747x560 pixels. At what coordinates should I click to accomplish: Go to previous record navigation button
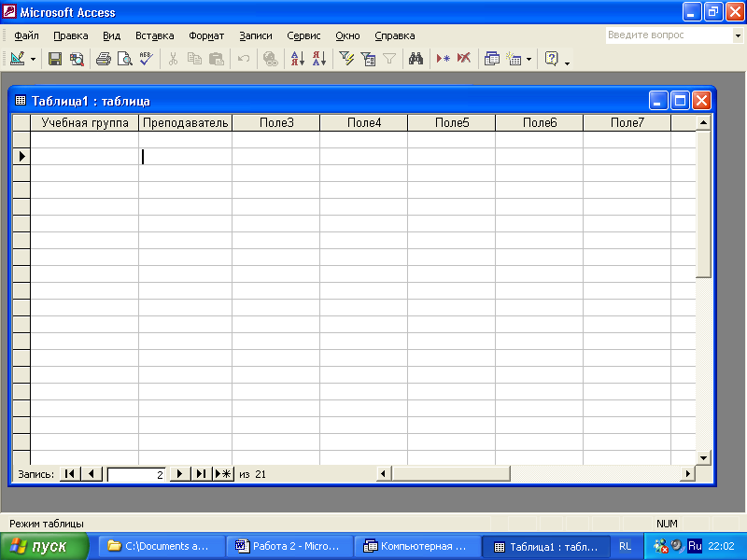(92, 474)
